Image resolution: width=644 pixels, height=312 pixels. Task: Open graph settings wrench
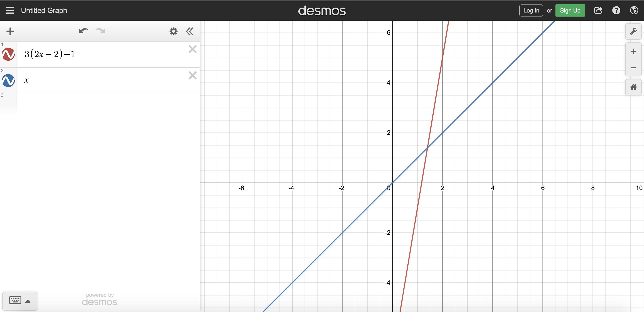(633, 31)
